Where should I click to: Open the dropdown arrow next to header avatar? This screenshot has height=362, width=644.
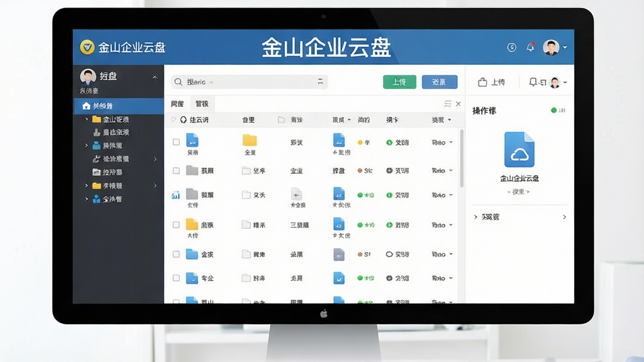pyautogui.click(x=565, y=48)
